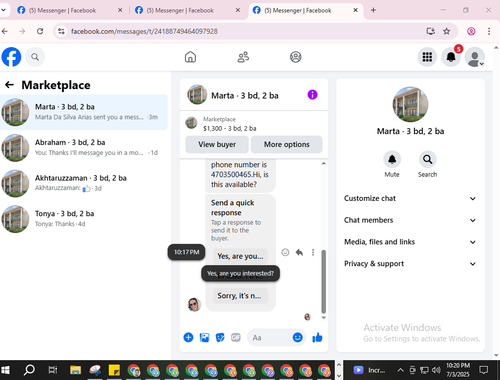The width and height of the screenshot is (500, 380).
Task: Open the Marta 3 bd, 2 ba conversation
Action: (84, 112)
